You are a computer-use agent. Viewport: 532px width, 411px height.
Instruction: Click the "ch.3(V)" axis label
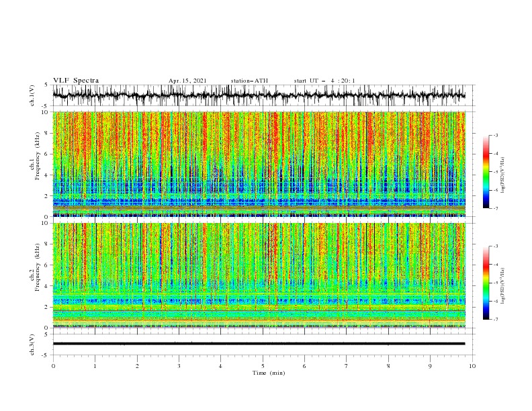[x=32, y=345]
